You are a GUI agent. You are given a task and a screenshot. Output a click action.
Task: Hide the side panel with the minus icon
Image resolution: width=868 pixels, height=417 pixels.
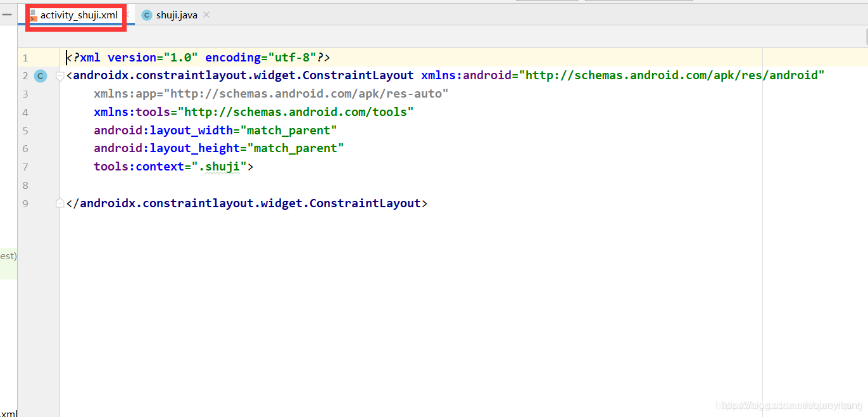point(7,15)
